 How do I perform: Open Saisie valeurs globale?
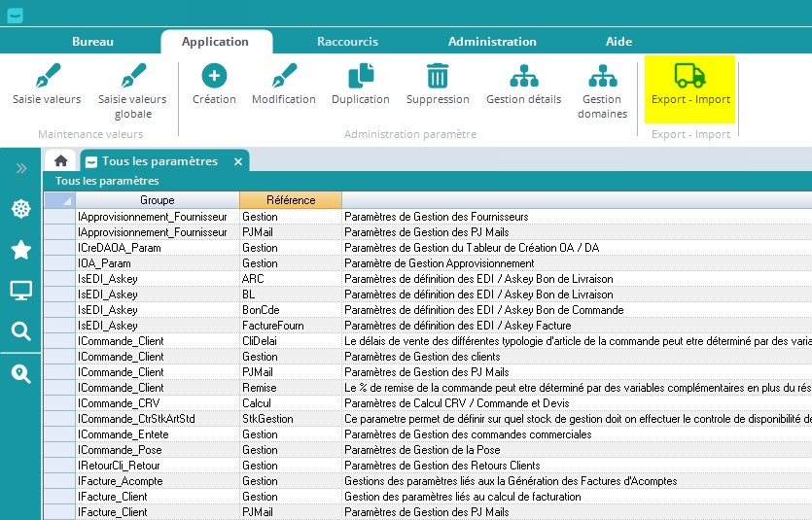click(132, 76)
